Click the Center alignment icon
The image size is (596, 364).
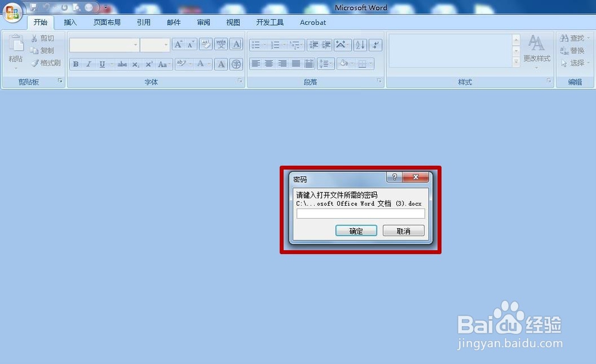tap(269, 64)
